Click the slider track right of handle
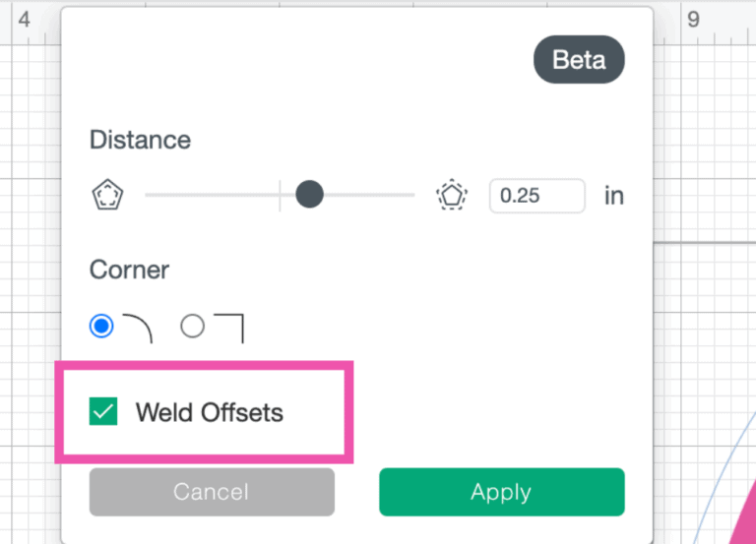This screenshot has width=756, height=544. pyautogui.click(x=369, y=195)
